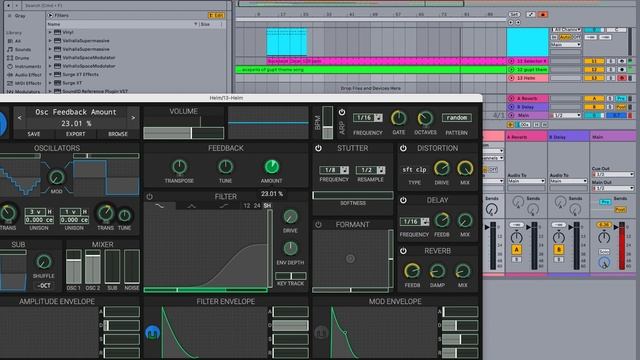Click the Distortion Mix knob
The height and width of the screenshot is (360, 640).
(465, 168)
